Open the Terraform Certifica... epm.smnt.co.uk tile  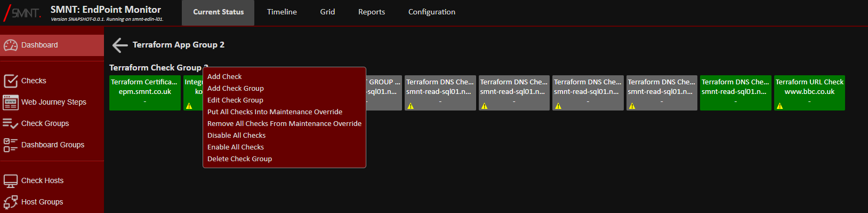click(x=145, y=93)
